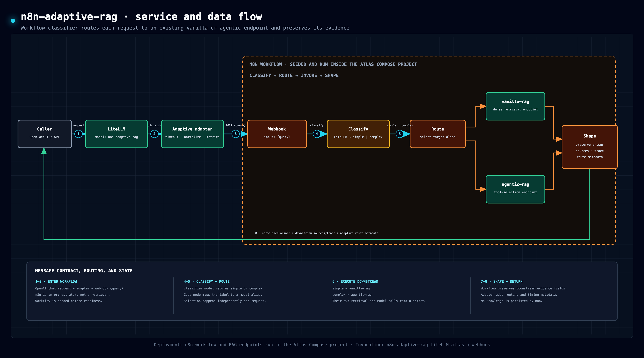
Task: Click the step 1 circle marker
Action: 78,134
